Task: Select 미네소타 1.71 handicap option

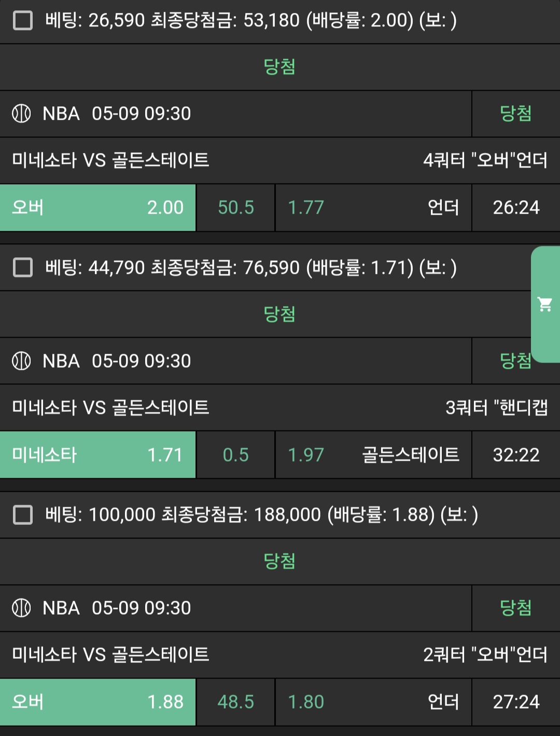Action: click(97, 455)
